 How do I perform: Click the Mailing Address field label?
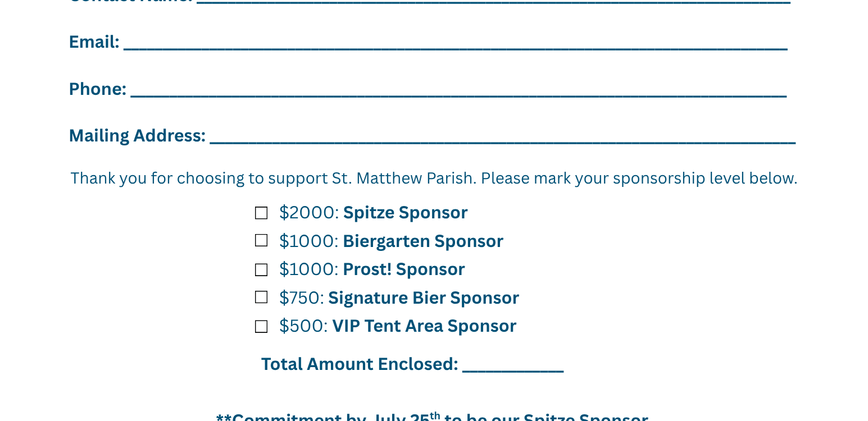[x=138, y=136]
